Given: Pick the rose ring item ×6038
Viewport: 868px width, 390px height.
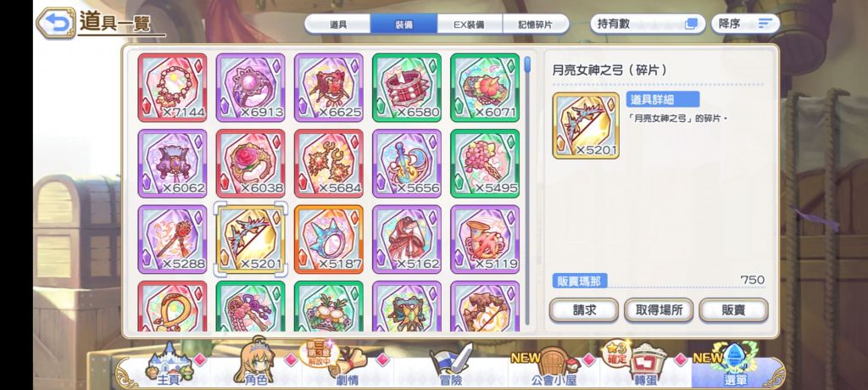Looking at the screenshot, I should 251,164.
